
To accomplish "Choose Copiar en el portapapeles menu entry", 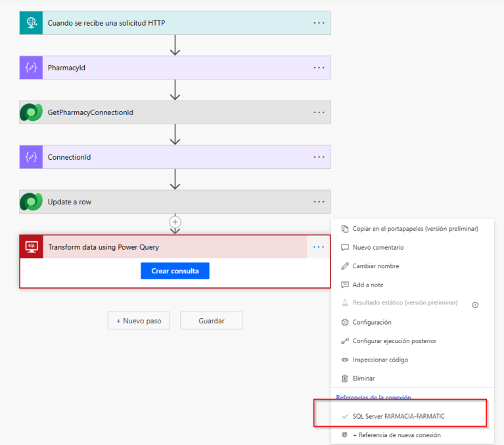I will [x=413, y=229].
